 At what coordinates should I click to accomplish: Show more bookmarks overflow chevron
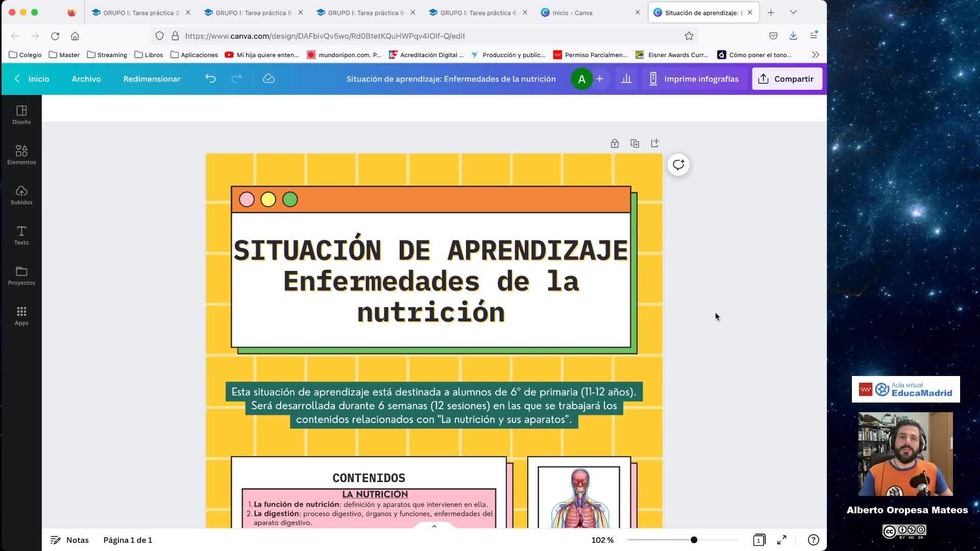click(x=815, y=55)
